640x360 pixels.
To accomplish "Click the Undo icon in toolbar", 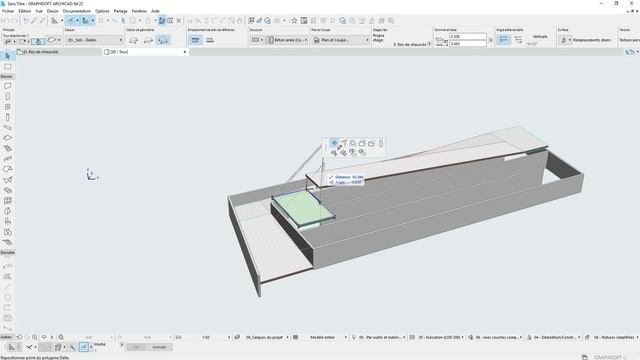I will coord(6,20).
